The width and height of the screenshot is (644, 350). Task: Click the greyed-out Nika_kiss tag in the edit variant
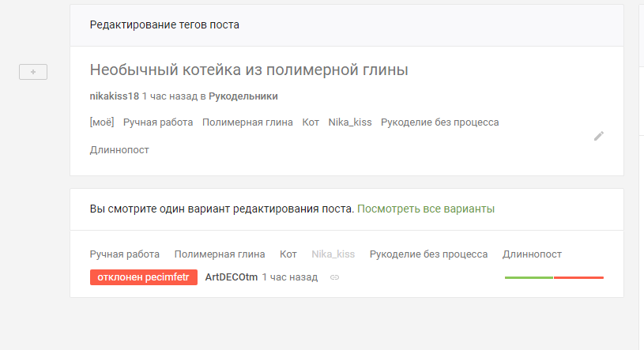coord(333,254)
